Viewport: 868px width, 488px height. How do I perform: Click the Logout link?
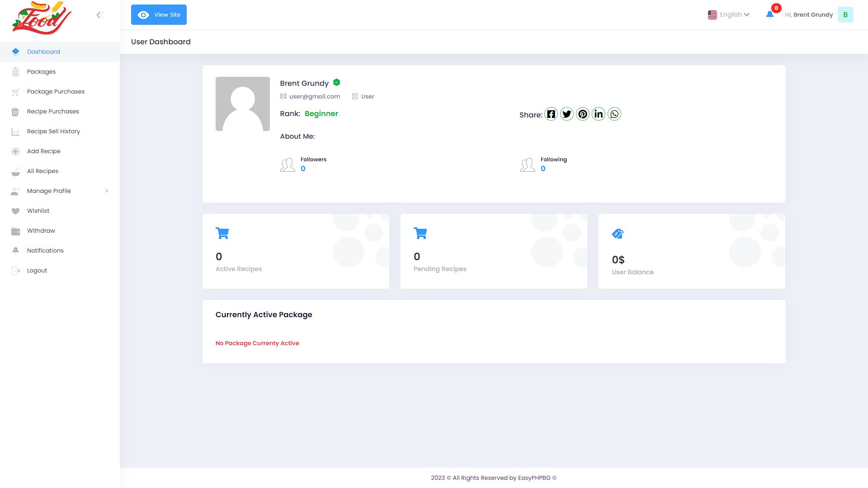pyautogui.click(x=37, y=270)
